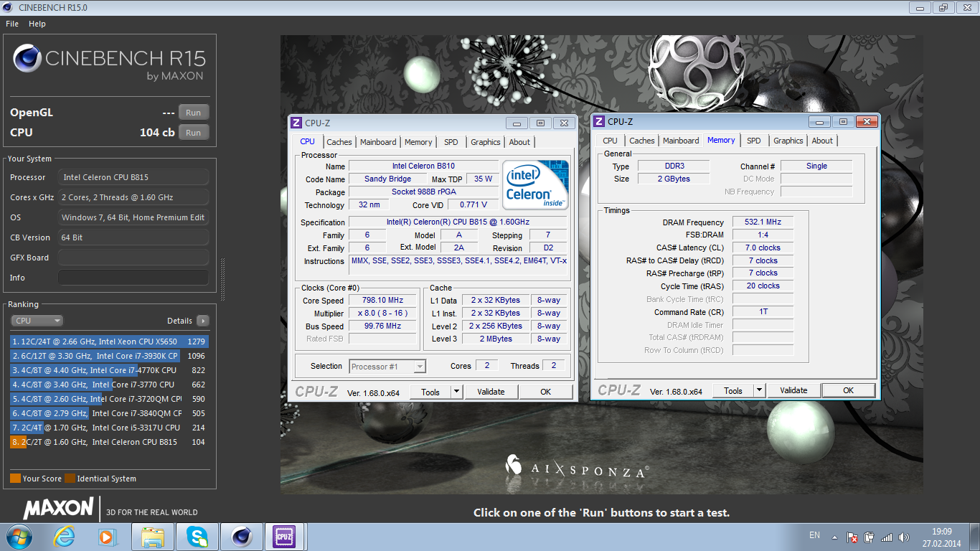Click OK in right CPU-Z window
980x551 pixels.
click(x=848, y=390)
